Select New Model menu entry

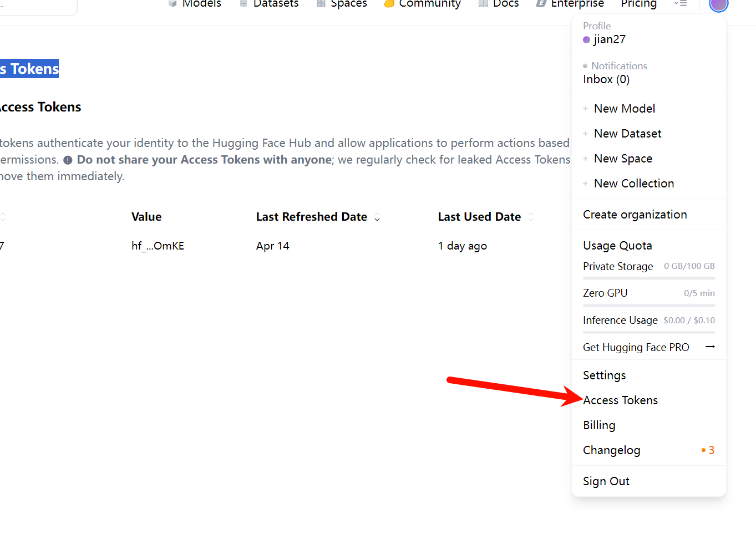[625, 109]
